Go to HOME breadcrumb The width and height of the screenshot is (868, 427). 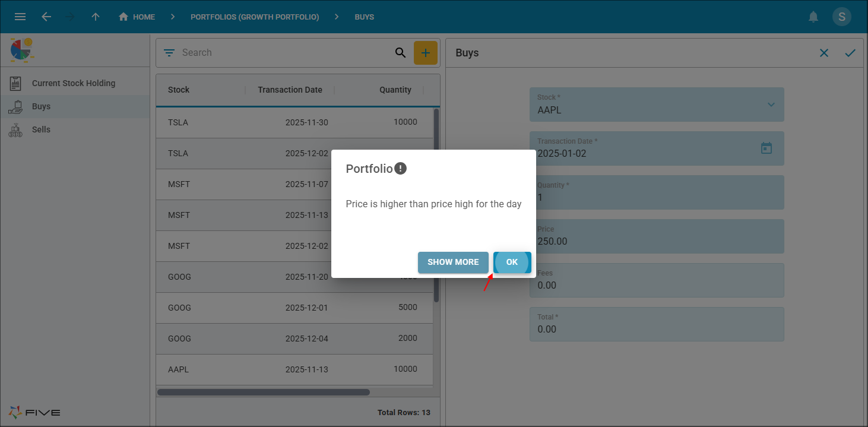point(137,17)
